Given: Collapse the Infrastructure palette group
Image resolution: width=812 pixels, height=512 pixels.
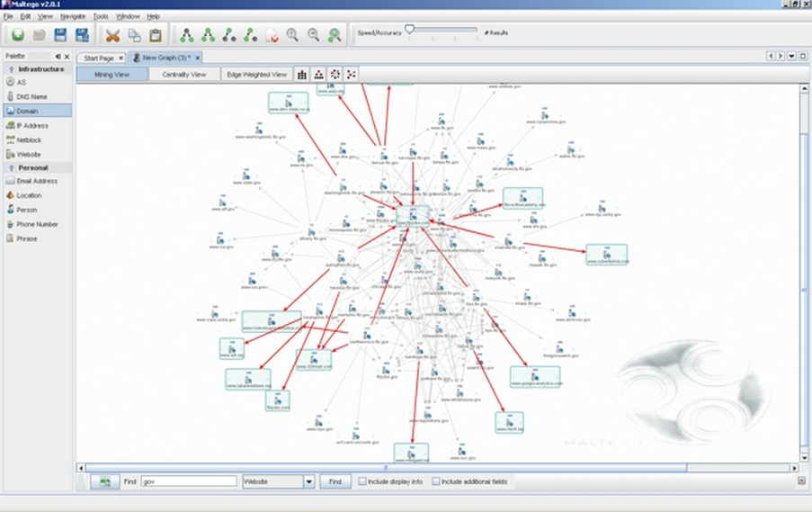Looking at the screenshot, I should pyautogui.click(x=12, y=69).
